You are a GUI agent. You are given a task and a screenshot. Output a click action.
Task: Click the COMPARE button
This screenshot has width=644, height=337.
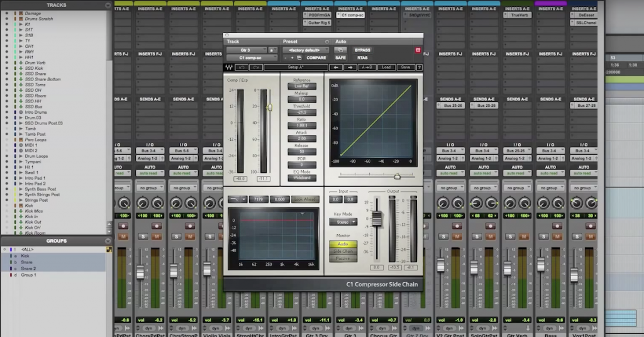pyautogui.click(x=316, y=58)
